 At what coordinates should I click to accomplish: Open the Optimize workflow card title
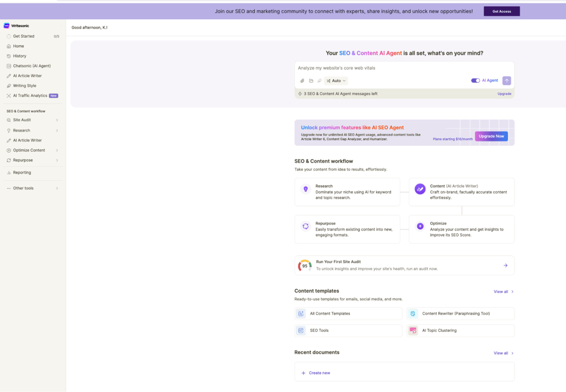coord(438,223)
